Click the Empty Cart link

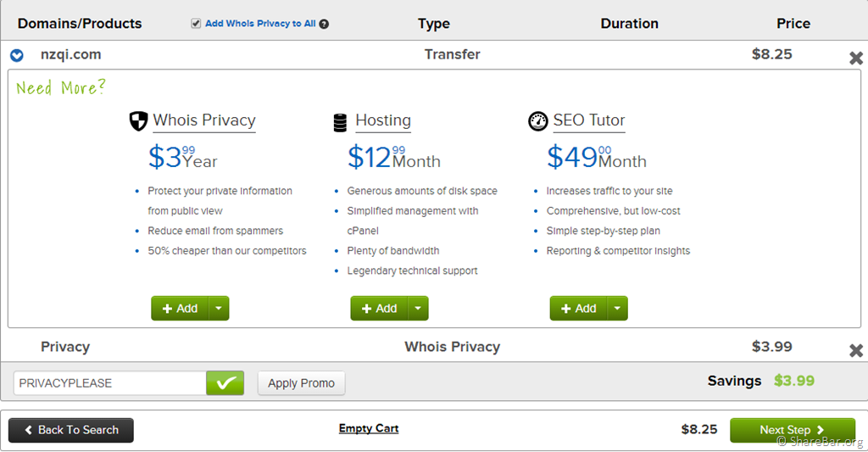tap(368, 429)
